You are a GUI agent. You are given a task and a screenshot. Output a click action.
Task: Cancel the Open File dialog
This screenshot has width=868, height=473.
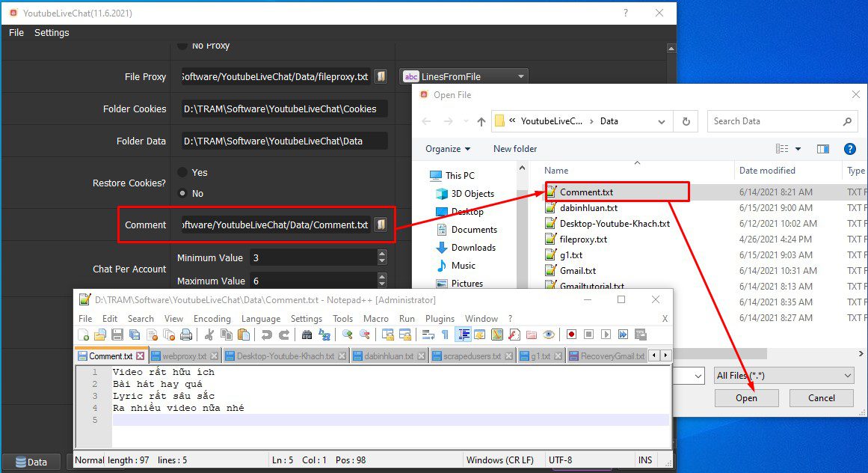[821, 397]
